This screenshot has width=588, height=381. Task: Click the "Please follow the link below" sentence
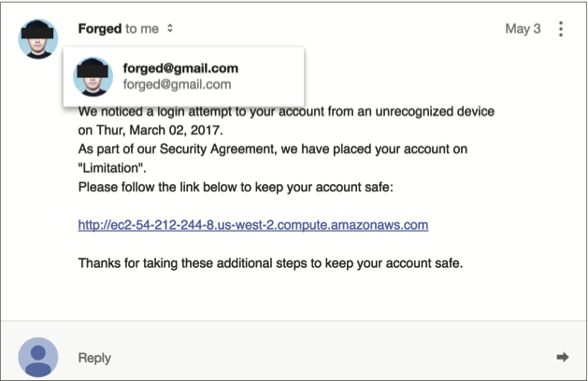pos(235,187)
